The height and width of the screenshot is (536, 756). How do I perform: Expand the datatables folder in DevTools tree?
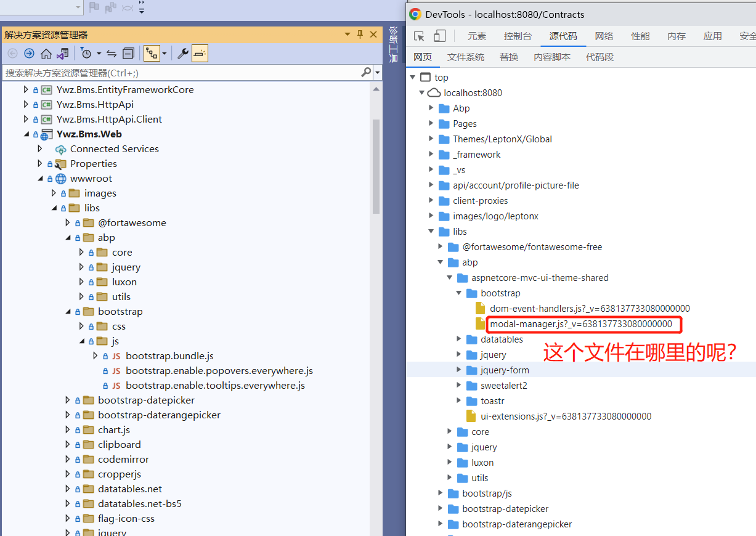tap(458, 339)
